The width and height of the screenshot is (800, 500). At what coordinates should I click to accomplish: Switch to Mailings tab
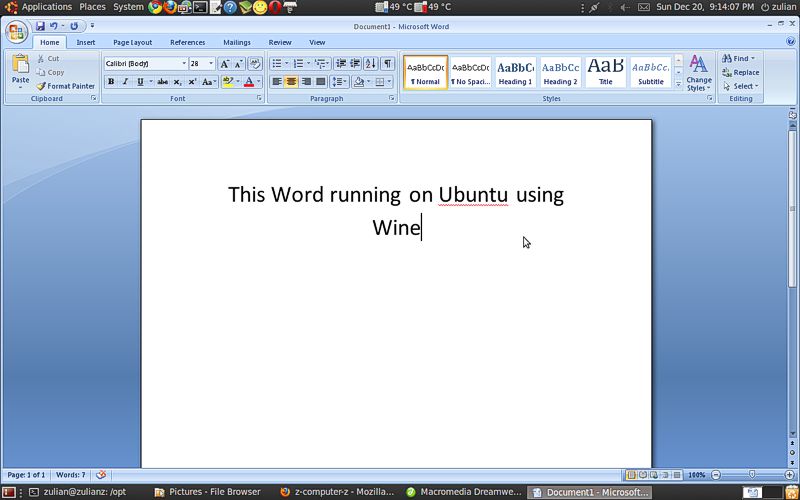[x=237, y=42]
